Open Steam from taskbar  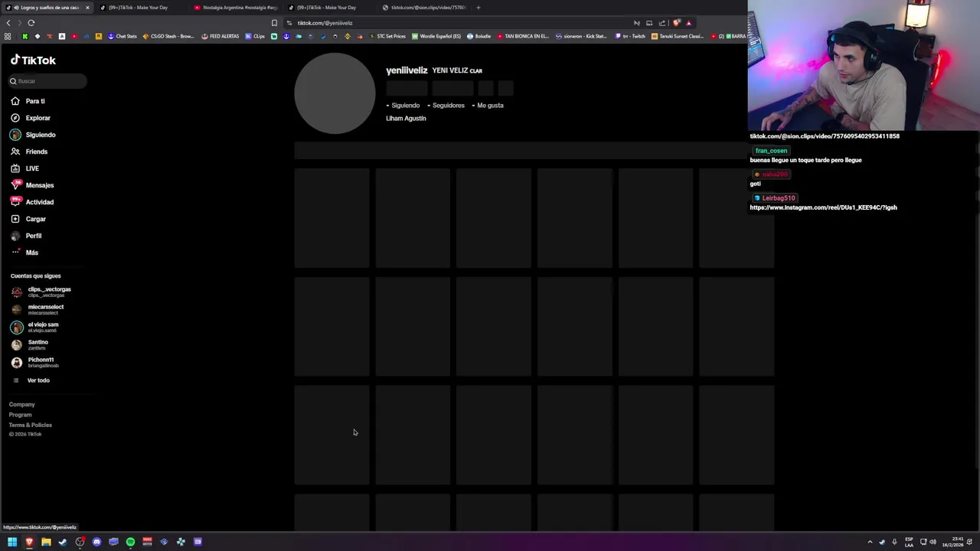click(x=63, y=542)
